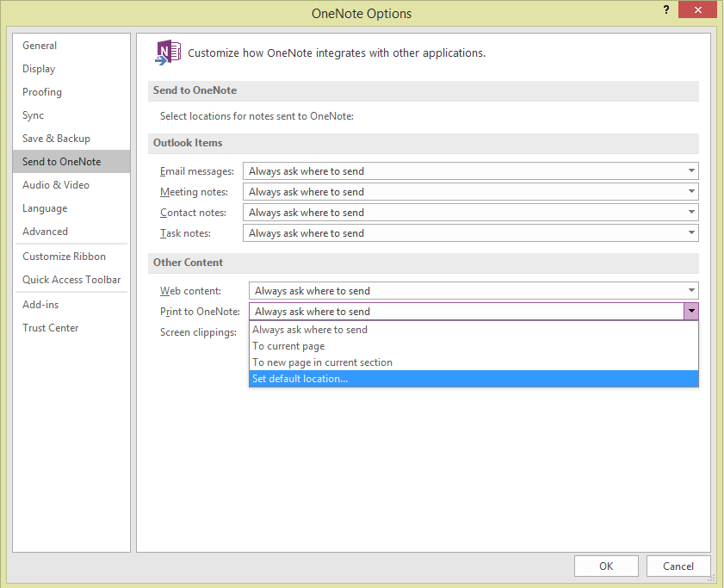Open Quick Access Toolbar settings
This screenshot has height=588, width=724.
(71, 280)
